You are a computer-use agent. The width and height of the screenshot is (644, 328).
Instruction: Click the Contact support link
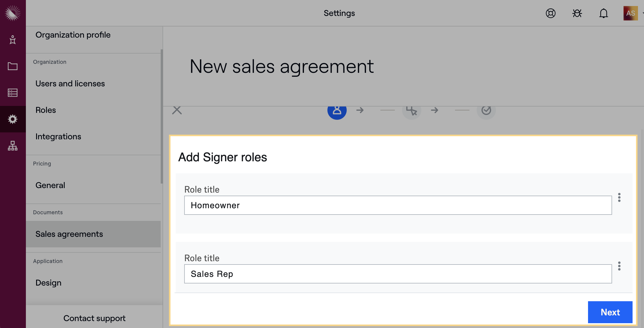(94, 318)
